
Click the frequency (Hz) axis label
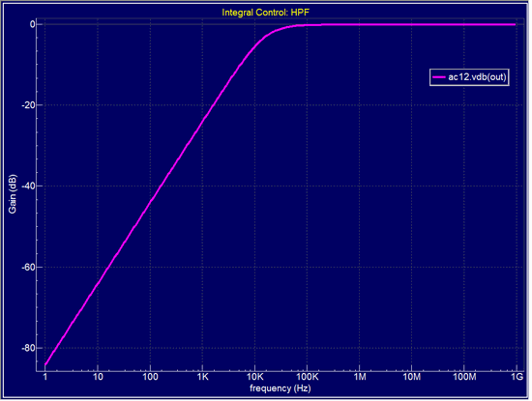coord(281,388)
